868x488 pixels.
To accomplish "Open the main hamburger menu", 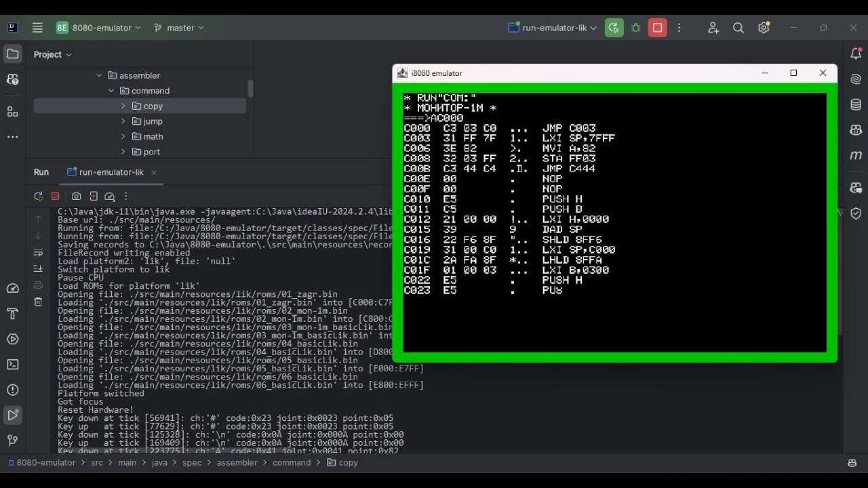I will click(x=37, y=28).
